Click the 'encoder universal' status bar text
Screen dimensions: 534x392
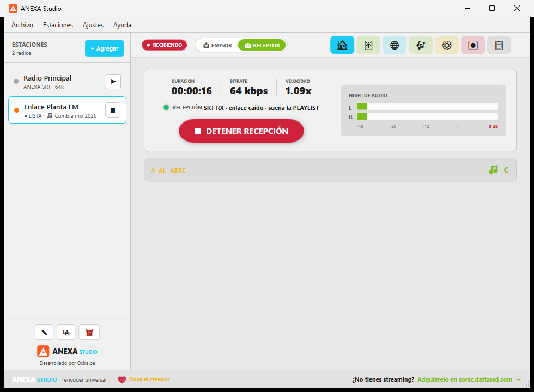coord(85,380)
